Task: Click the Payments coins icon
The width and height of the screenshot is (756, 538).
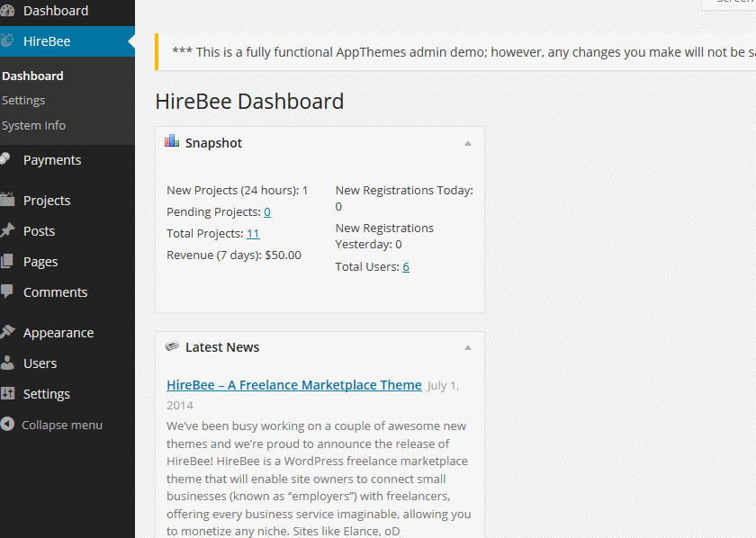Action: [x=4, y=159]
